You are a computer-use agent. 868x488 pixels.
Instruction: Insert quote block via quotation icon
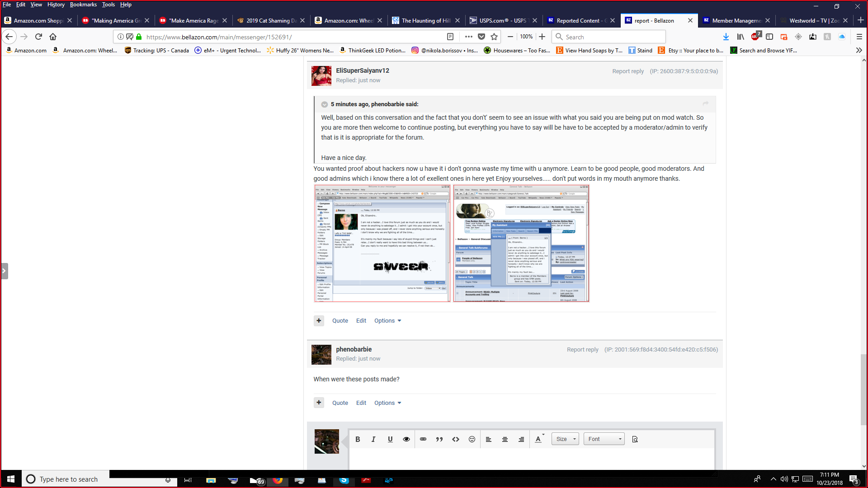tap(439, 439)
